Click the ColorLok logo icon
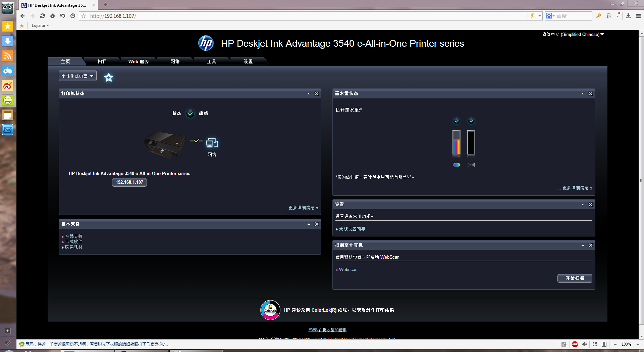Image resolution: width=644 pixels, height=352 pixels. [x=270, y=310]
